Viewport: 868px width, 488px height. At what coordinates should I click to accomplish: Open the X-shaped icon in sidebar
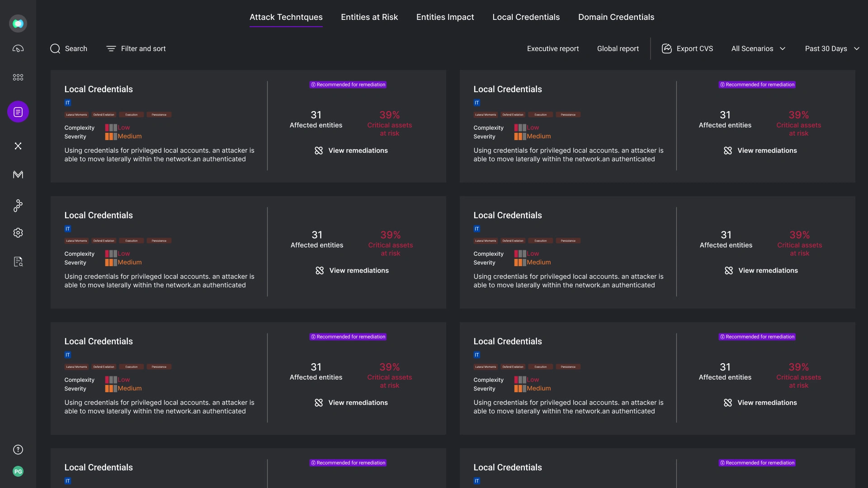tap(18, 146)
